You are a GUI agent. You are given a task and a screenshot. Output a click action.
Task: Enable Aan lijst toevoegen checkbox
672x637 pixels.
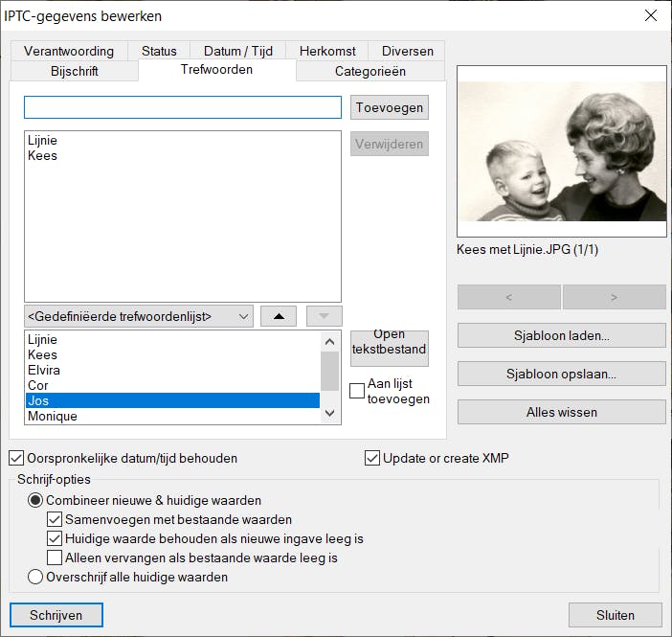coord(357,391)
